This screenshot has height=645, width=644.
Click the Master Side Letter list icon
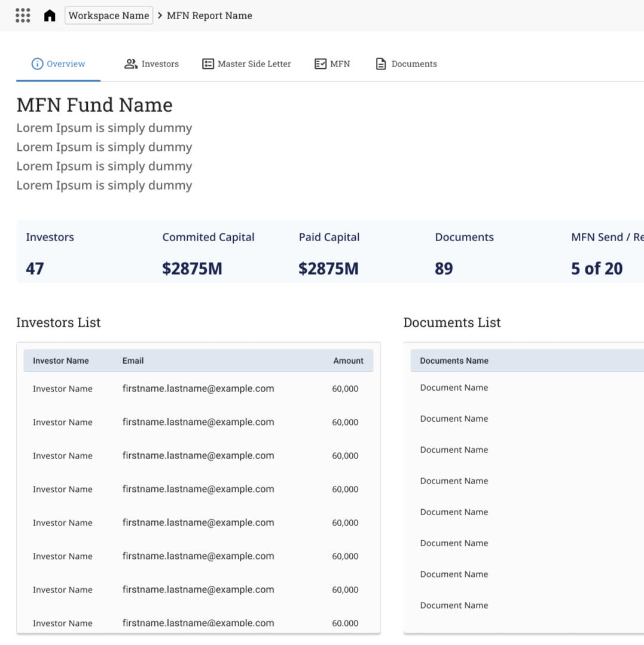(x=208, y=64)
